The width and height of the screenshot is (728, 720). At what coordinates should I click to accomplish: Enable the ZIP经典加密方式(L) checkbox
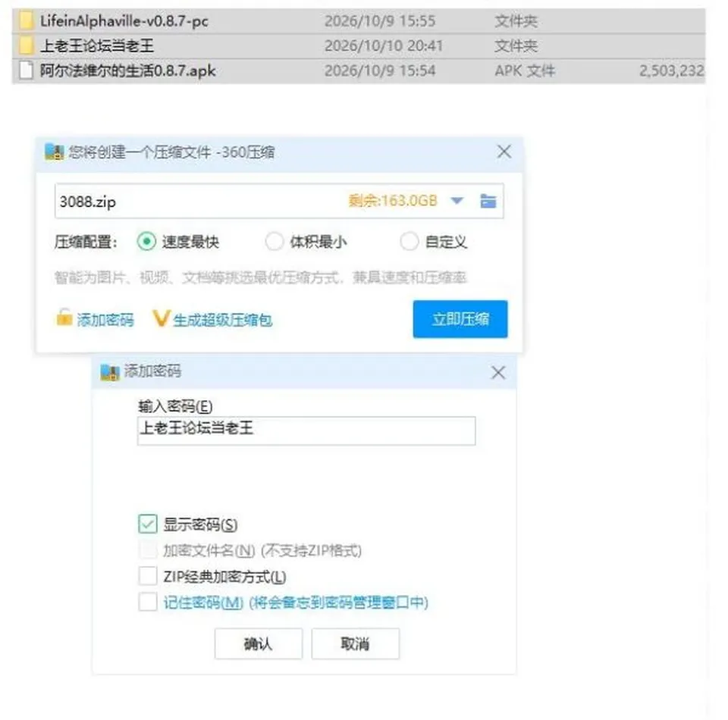[148, 576]
